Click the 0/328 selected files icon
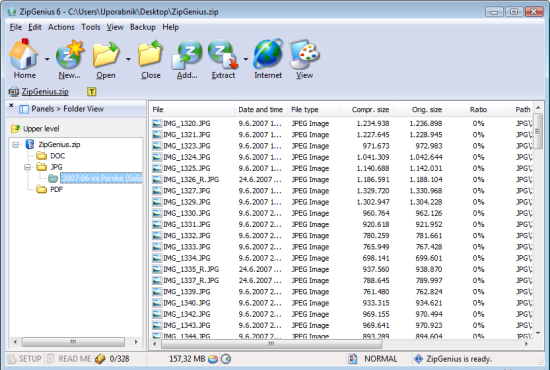Screen dimensions: 550x370 (x=100, y=359)
